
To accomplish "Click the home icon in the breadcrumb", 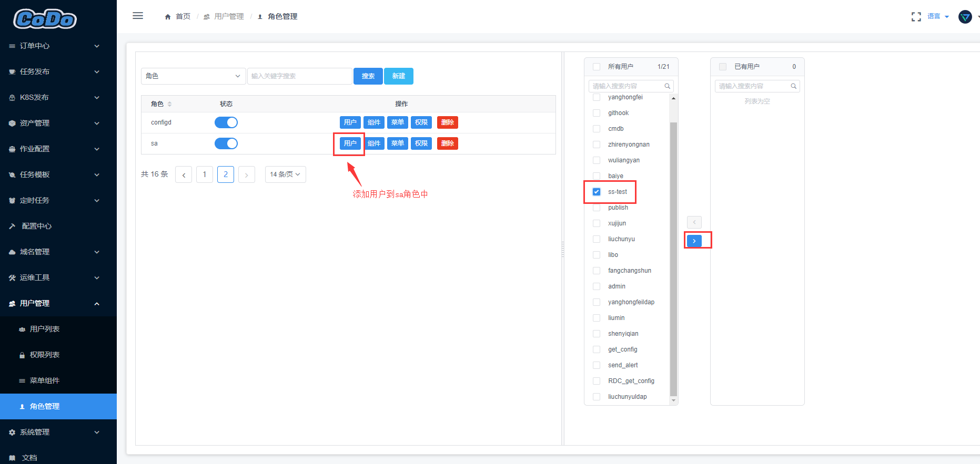I will coord(168,17).
